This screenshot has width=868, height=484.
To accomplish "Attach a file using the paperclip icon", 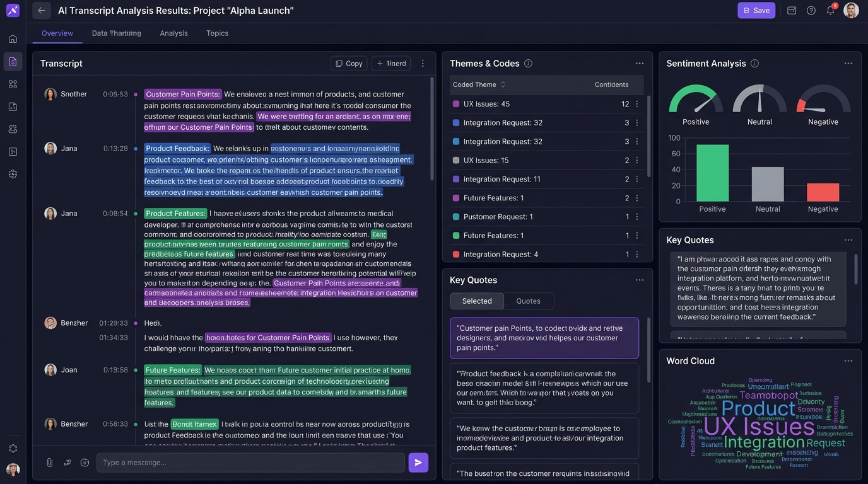I will [49, 462].
